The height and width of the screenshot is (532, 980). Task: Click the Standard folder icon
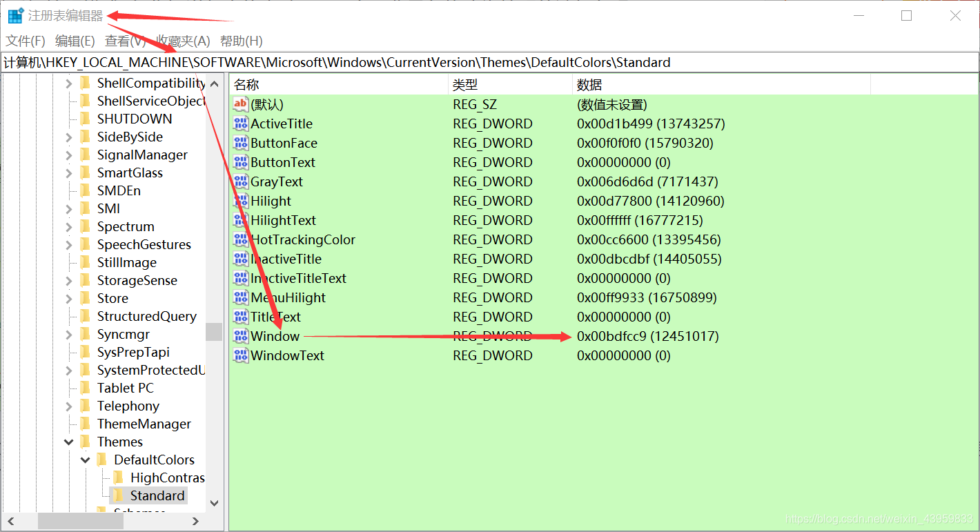(x=119, y=495)
